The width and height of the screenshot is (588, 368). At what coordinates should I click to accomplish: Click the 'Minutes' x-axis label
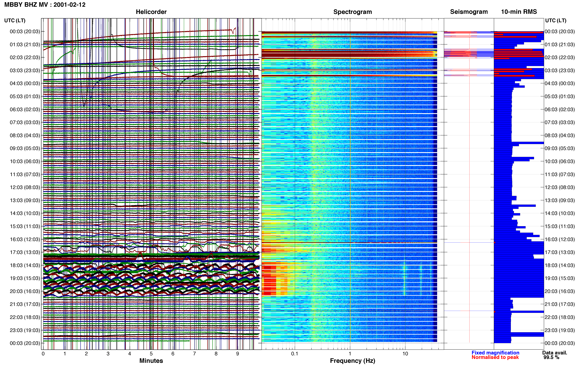[151, 361]
